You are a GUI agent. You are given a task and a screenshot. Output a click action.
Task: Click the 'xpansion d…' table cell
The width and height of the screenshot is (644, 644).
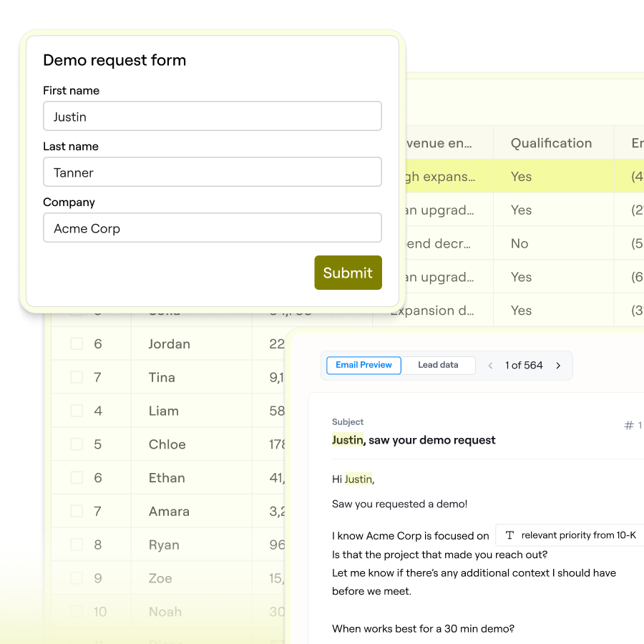pos(432,311)
